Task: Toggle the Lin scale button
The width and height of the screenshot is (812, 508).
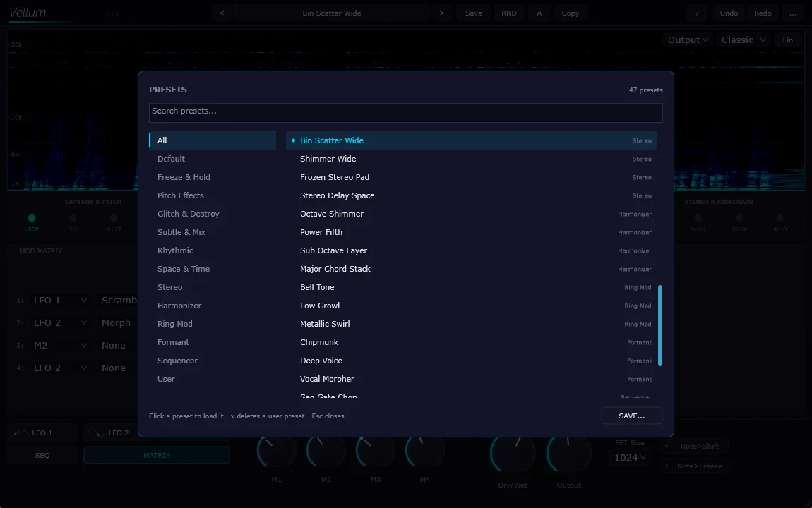Action: [788, 40]
